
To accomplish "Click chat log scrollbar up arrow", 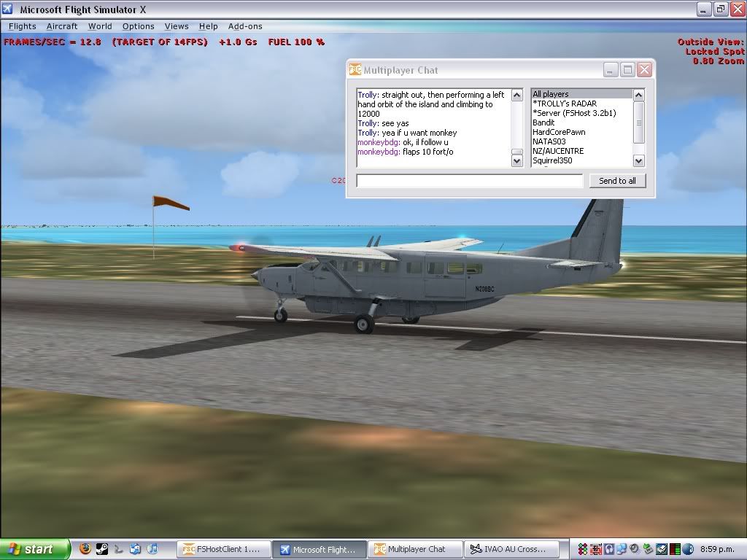I will click(x=516, y=95).
